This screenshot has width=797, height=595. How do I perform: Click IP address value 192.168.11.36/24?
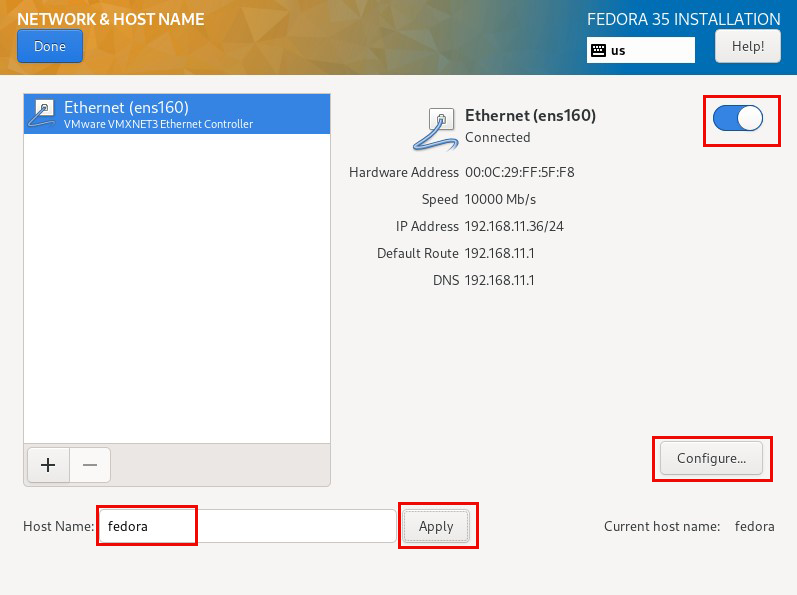click(514, 226)
